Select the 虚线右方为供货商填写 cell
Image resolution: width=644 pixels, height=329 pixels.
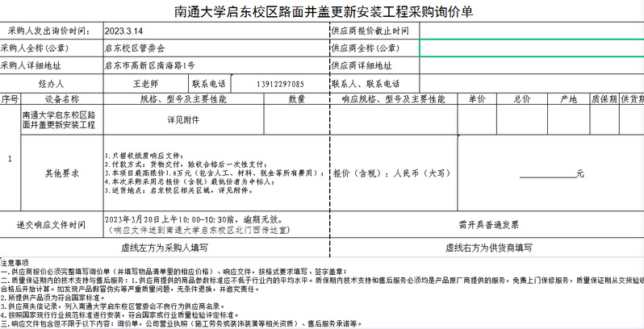tap(488, 248)
